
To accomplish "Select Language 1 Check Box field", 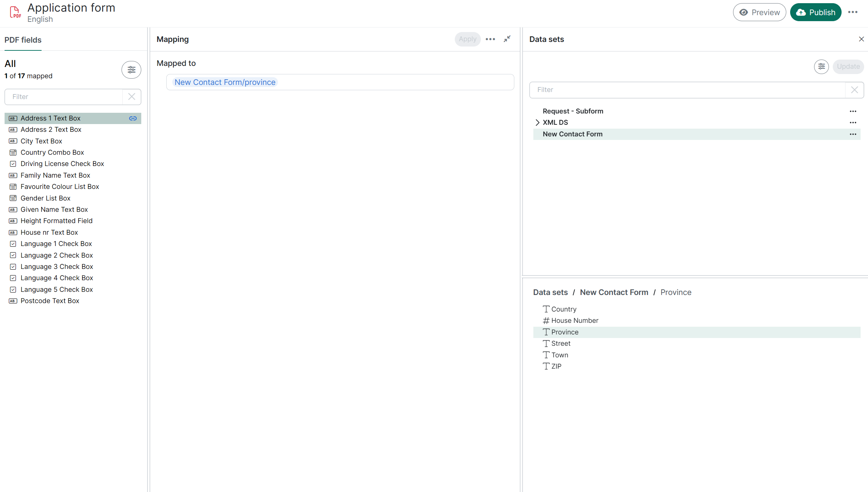I will (56, 244).
